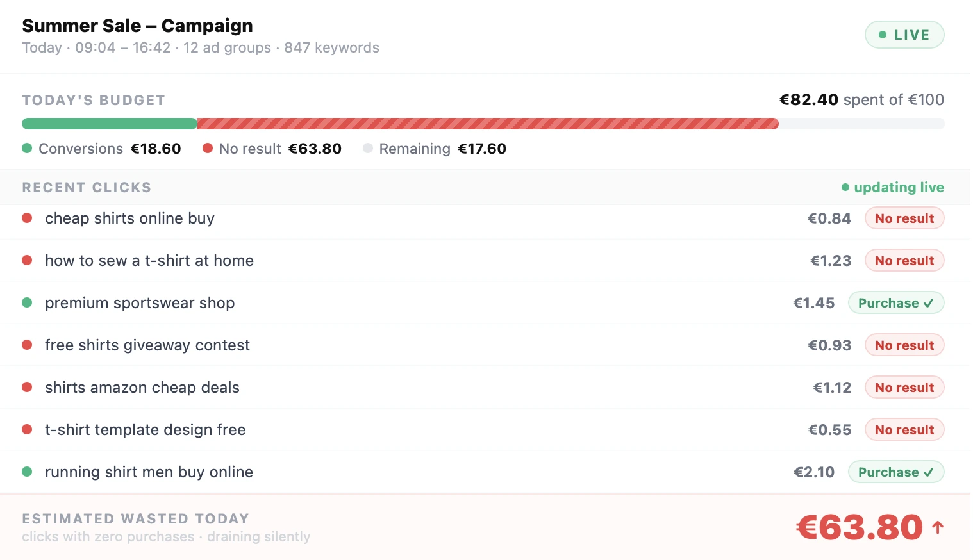Screen dimensions: 973x560
Task: Select the red indicator for free shirts giveaway contest
Action: (27, 345)
